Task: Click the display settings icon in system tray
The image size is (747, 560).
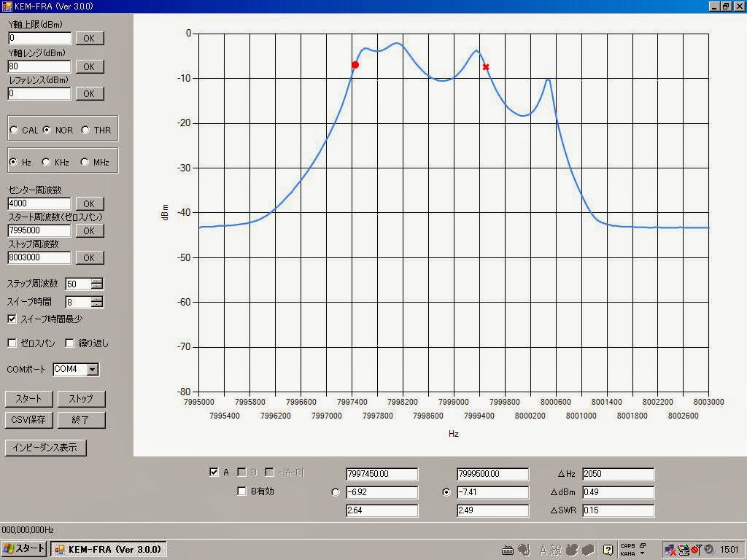Action: [684, 549]
